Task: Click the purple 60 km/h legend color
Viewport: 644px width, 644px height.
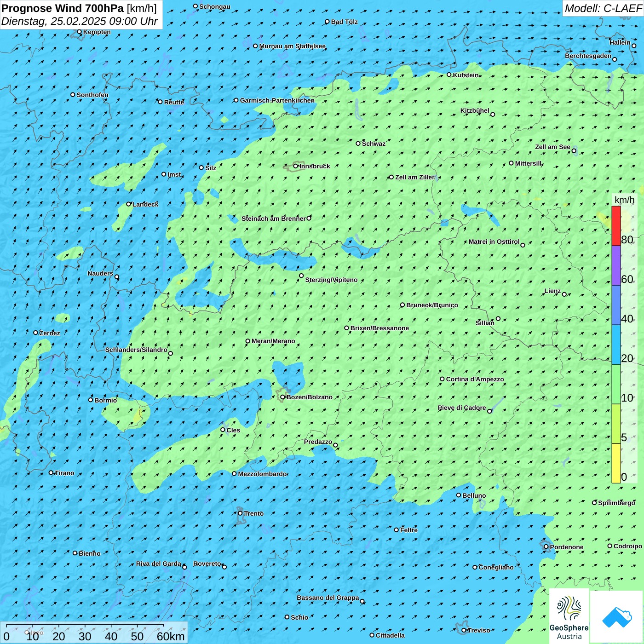Action: click(x=616, y=265)
